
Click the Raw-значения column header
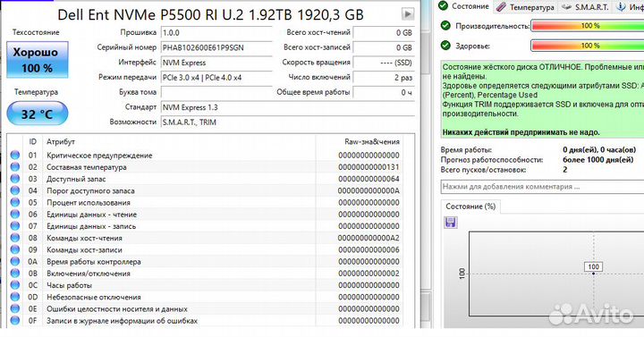(359, 142)
